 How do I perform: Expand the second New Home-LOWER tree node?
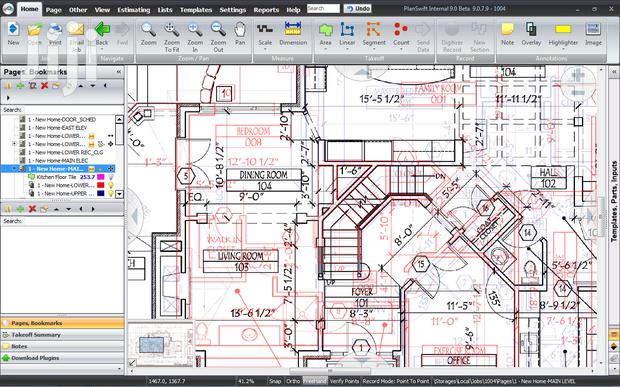click(x=15, y=144)
